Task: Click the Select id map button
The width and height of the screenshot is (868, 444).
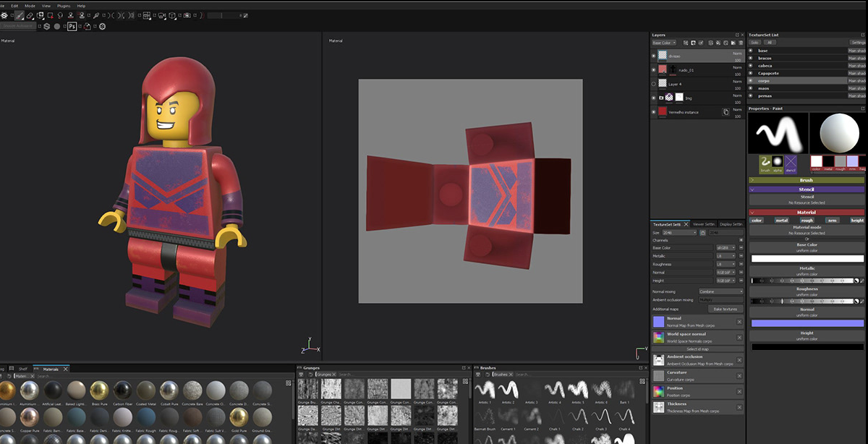Action: click(697, 349)
